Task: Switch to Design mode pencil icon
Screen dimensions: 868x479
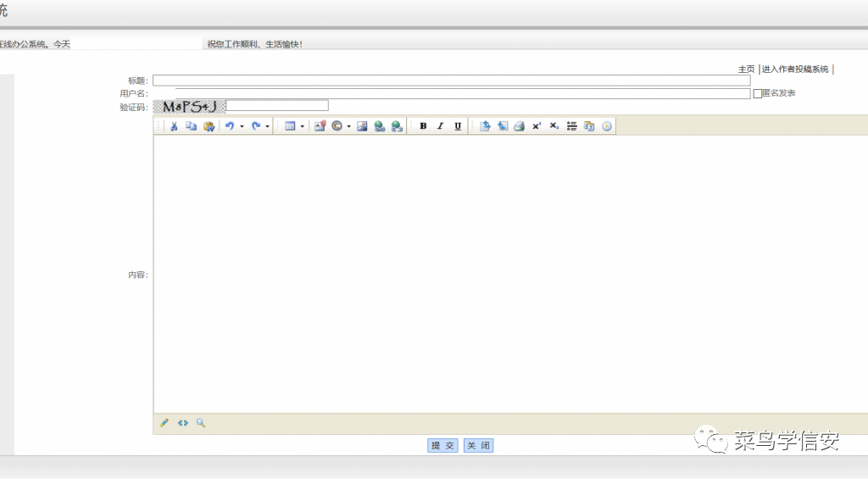Action: point(164,423)
